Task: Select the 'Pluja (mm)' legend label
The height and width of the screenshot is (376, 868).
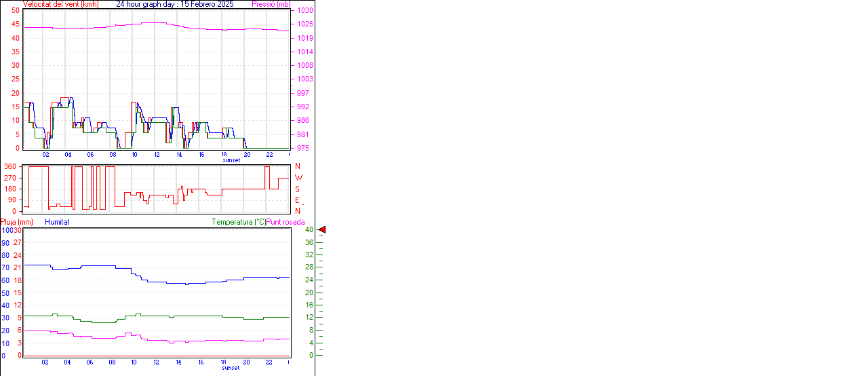Action: tap(17, 222)
